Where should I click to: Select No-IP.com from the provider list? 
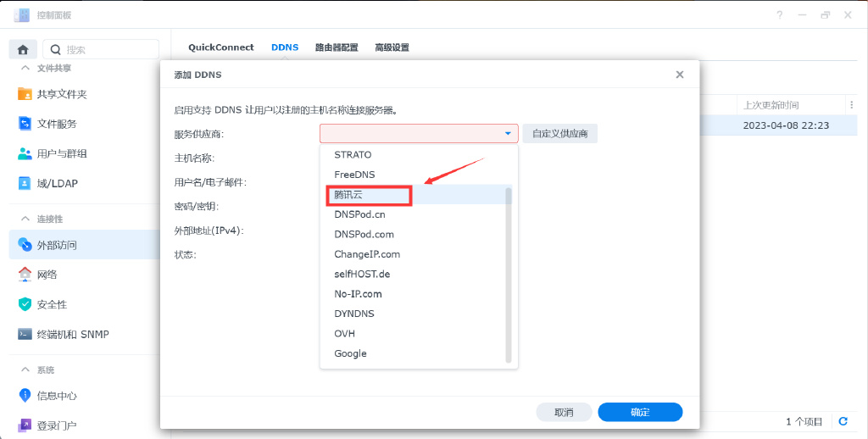pos(415,294)
